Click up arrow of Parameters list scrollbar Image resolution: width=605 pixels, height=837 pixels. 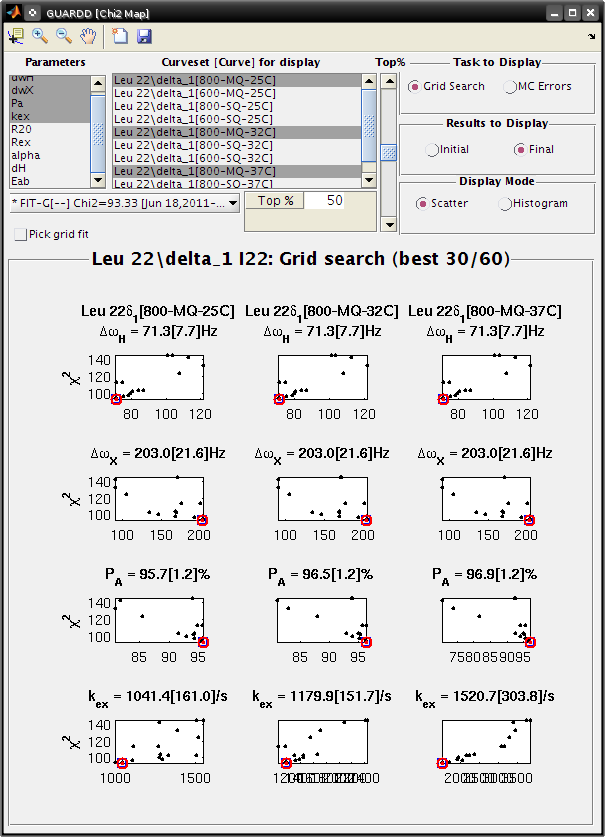(98, 83)
